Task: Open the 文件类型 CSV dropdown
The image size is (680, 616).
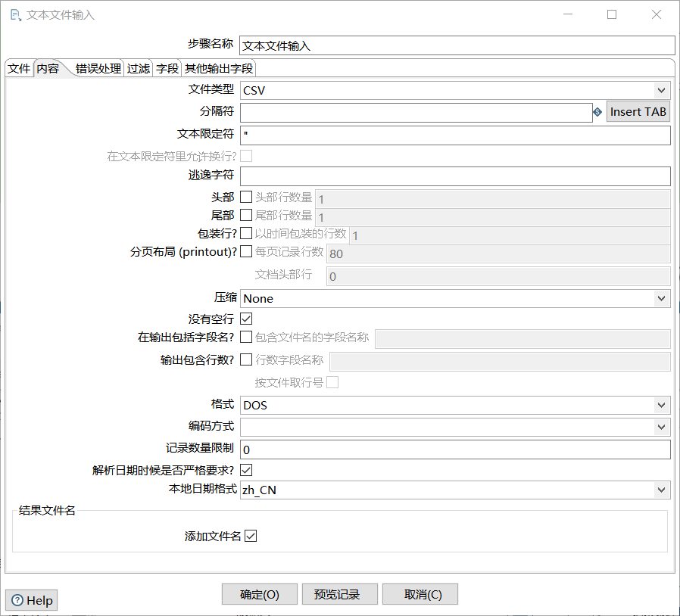Action: click(661, 90)
